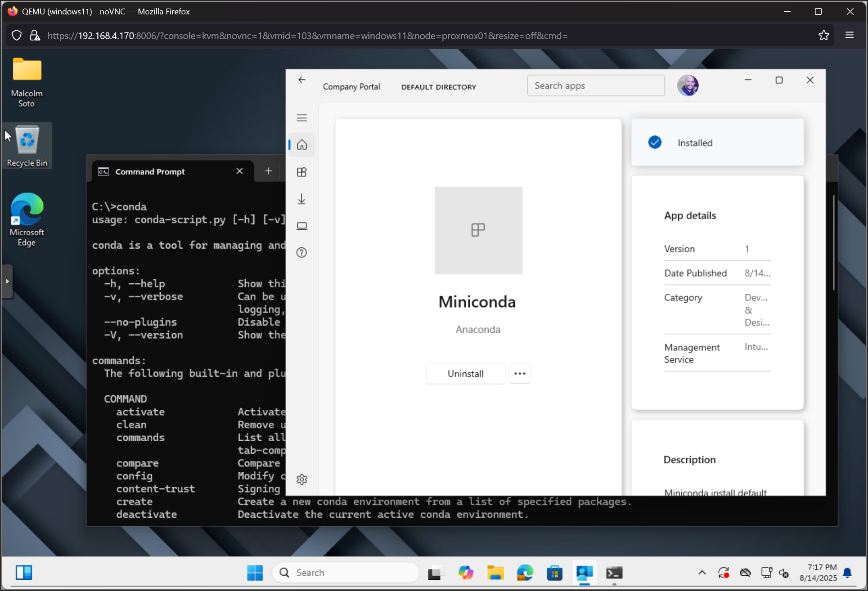Select the Malcolm Soto desktop folder
This screenshot has width=868, height=591.
click(27, 82)
